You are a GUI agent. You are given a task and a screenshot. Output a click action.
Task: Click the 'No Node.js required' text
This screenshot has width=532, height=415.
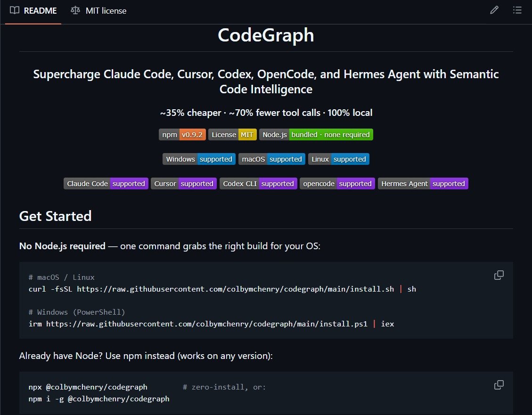click(62, 246)
